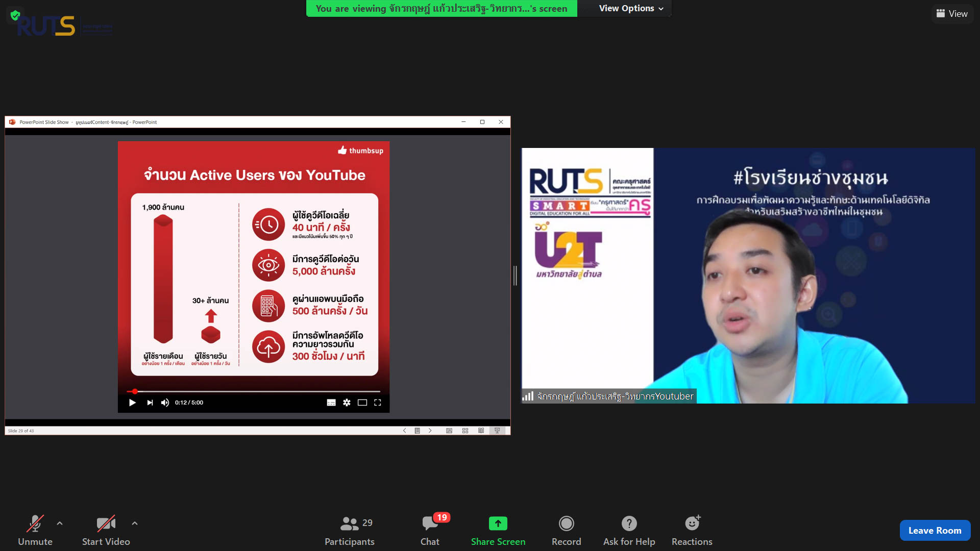Start video from the camera button
The image size is (980, 551).
[106, 531]
